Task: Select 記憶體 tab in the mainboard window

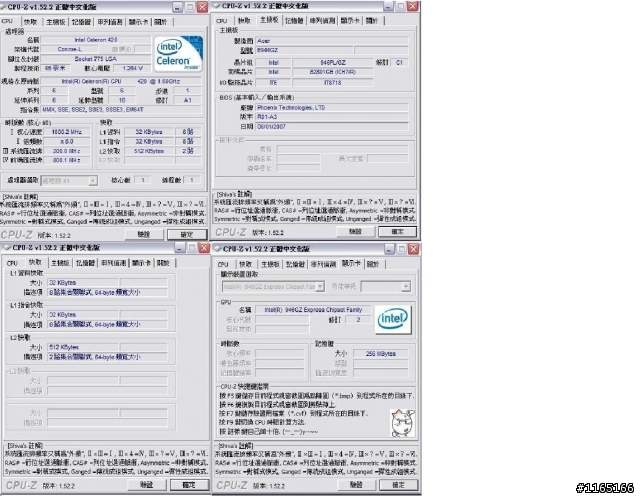Action: click(294, 20)
